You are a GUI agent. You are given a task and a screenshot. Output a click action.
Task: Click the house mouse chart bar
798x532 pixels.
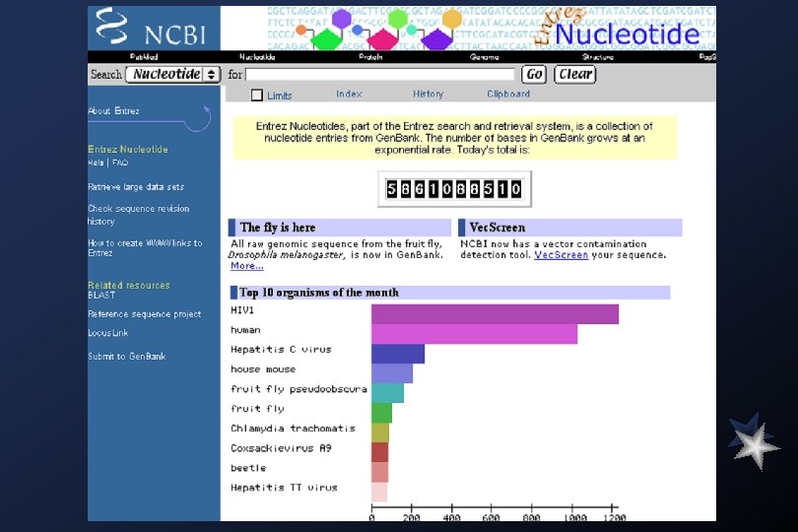tap(392, 373)
